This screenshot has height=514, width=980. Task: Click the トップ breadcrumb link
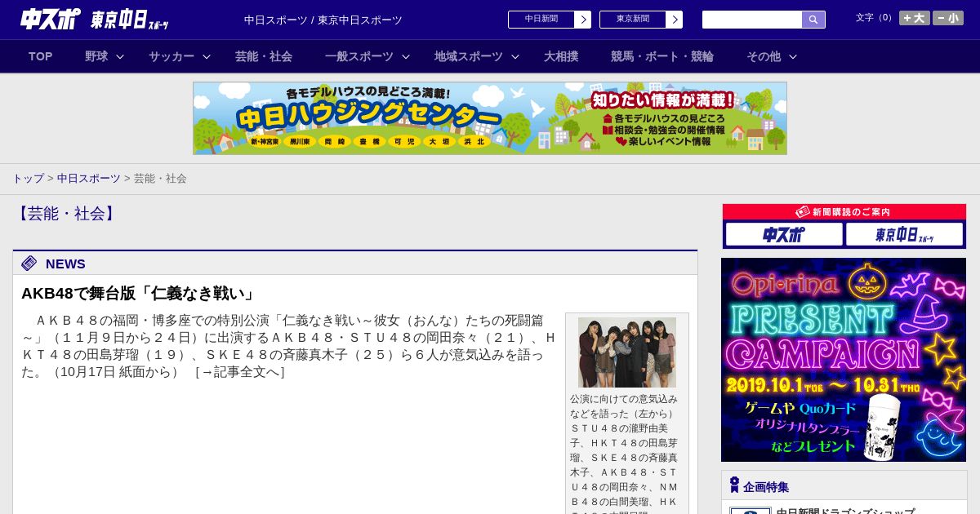(28, 178)
